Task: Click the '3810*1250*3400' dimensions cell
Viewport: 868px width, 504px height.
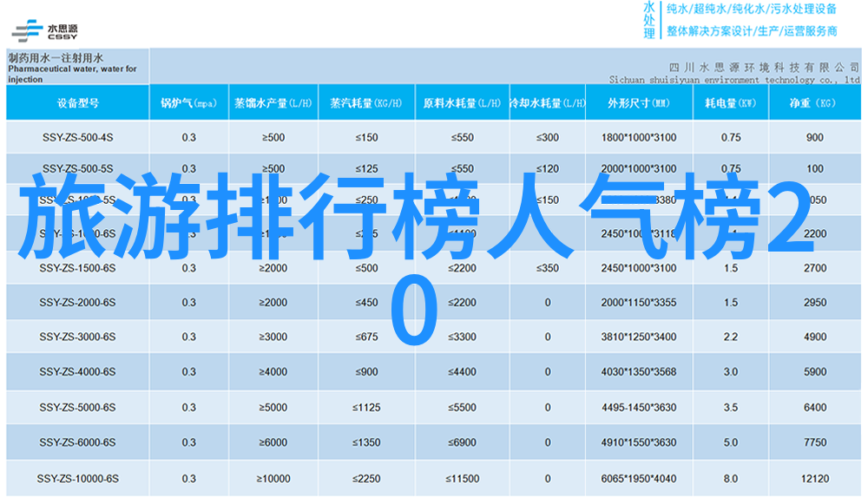Action: (x=639, y=337)
